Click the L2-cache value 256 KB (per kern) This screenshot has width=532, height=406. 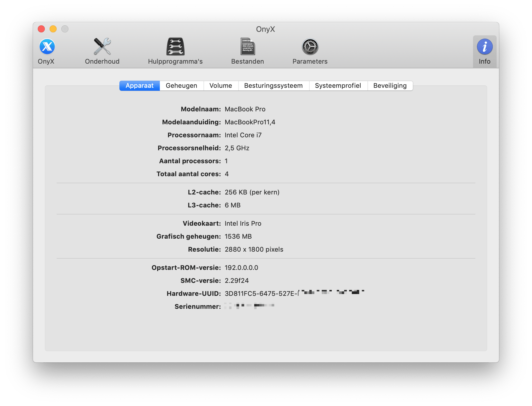(252, 192)
